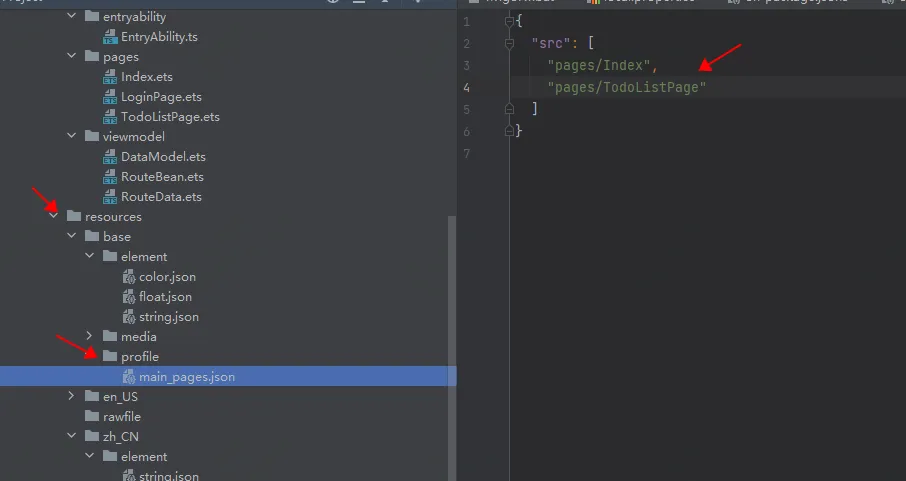The width and height of the screenshot is (906, 481).
Task: Click the resources folder icon
Action: 74,216
